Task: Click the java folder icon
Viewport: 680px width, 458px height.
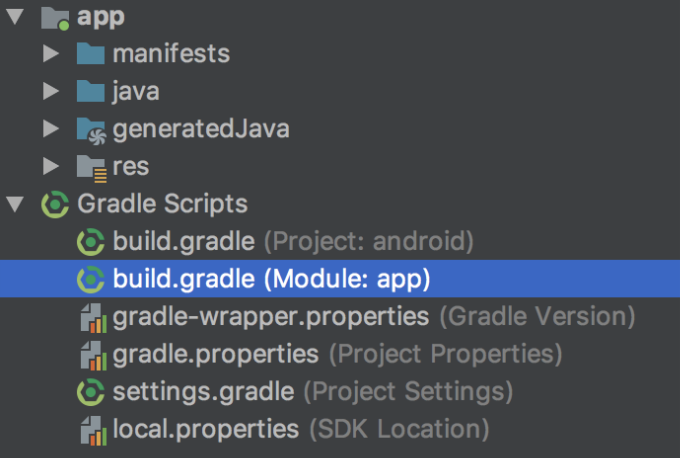Action: click(x=91, y=92)
